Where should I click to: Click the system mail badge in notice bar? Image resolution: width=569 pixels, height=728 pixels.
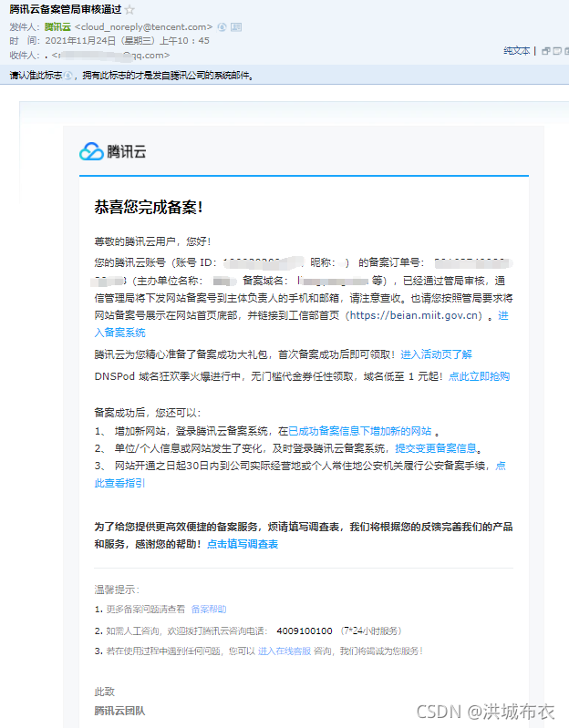coord(68,76)
